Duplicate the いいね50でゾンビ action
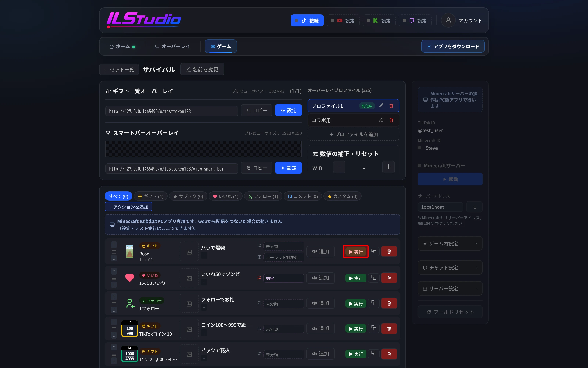 pos(374,278)
